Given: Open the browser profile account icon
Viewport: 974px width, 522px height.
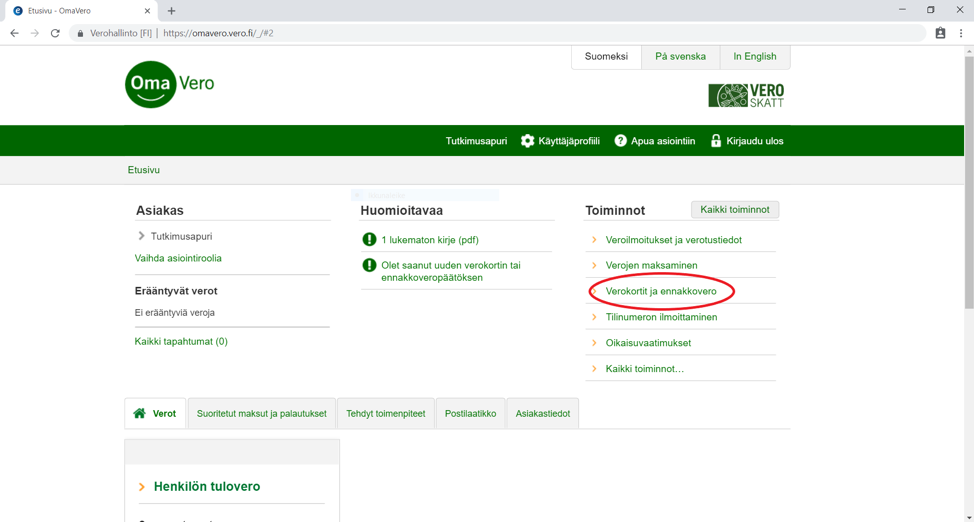Looking at the screenshot, I should pos(940,33).
